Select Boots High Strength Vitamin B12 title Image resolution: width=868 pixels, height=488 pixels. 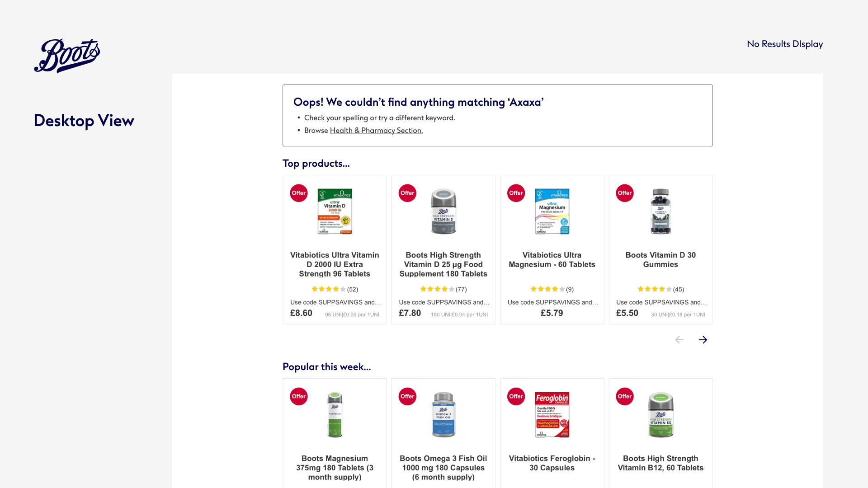click(660, 463)
